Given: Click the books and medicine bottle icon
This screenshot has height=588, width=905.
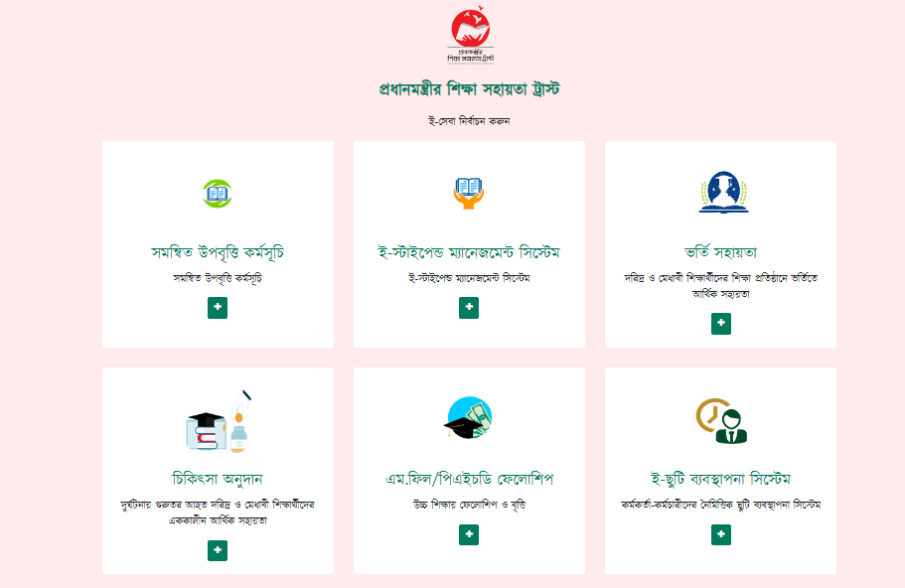Looking at the screenshot, I should pyautogui.click(x=219, y=421).
